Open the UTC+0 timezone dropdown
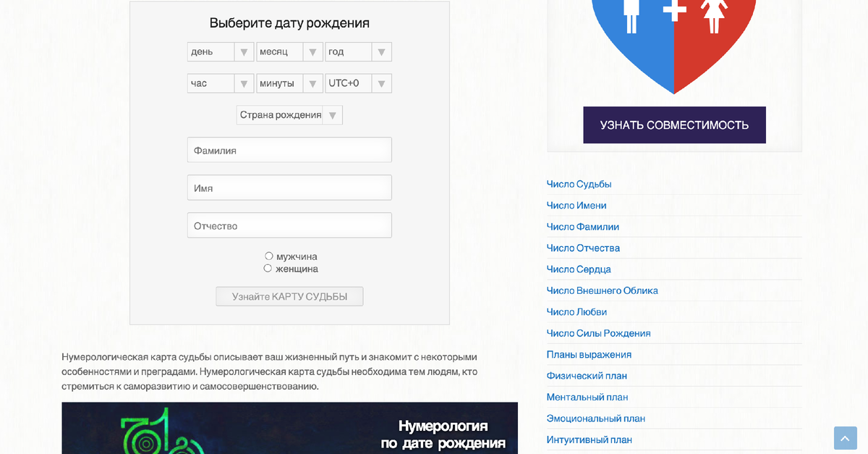 pyautogui.click(x=359, y=83)
